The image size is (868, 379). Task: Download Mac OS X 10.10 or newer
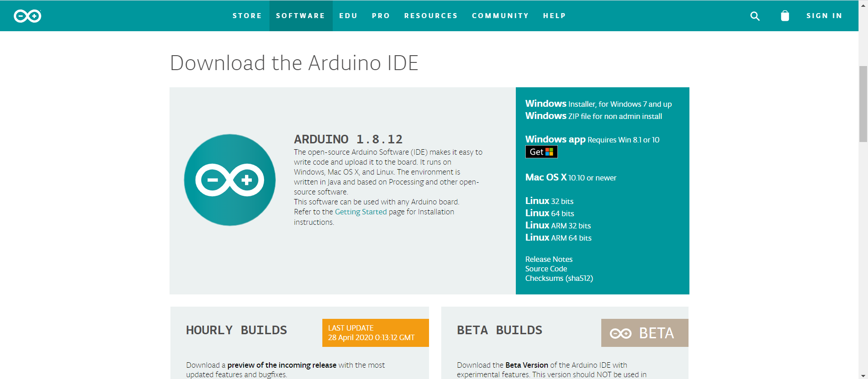coord(571,177)
